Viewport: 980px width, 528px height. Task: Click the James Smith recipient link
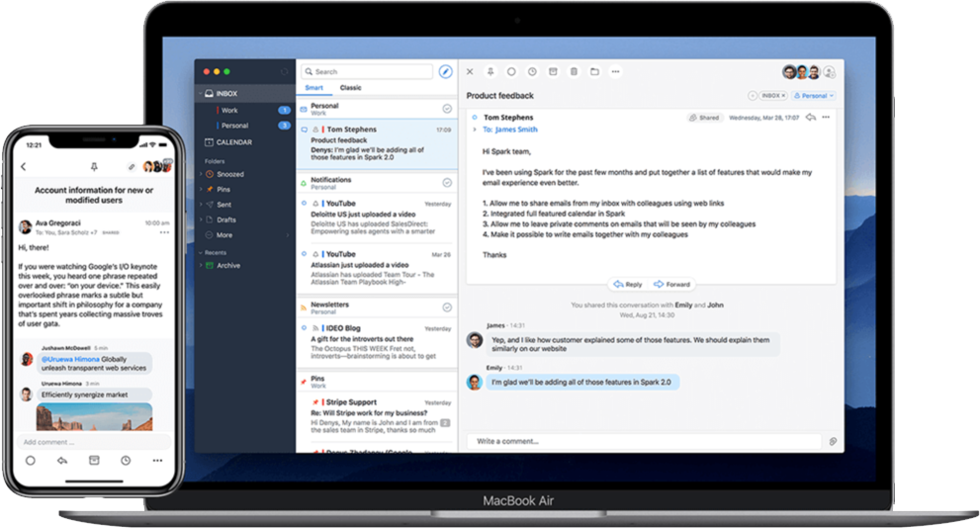(x=516, y=130)
